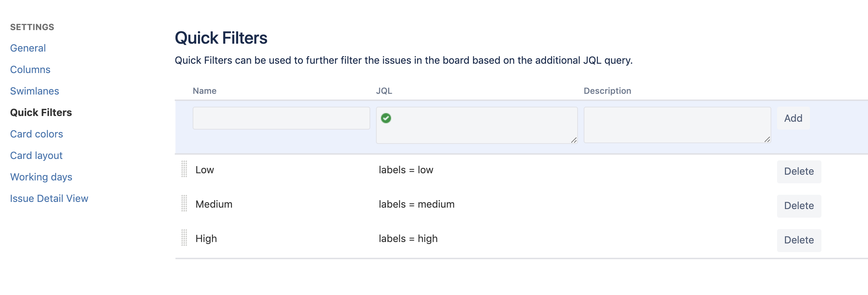This screenshot has width=868, height=295.
Task: Click the resize grip of the JQL textarea
Action: coord(574,140)
